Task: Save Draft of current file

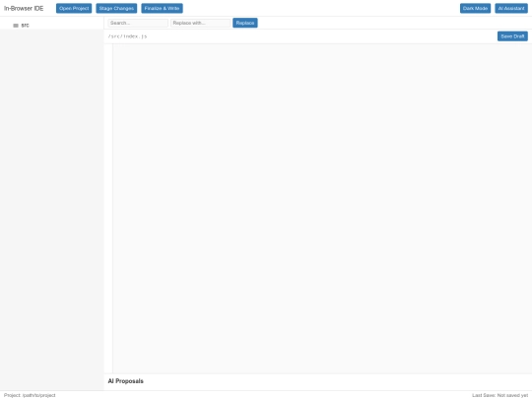Action: pyautogui.click(x=512, y=36)
